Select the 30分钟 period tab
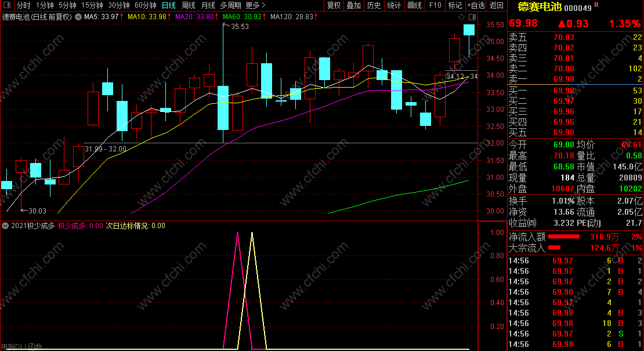This screenshot has width=644, height=351. pos(119,5)
